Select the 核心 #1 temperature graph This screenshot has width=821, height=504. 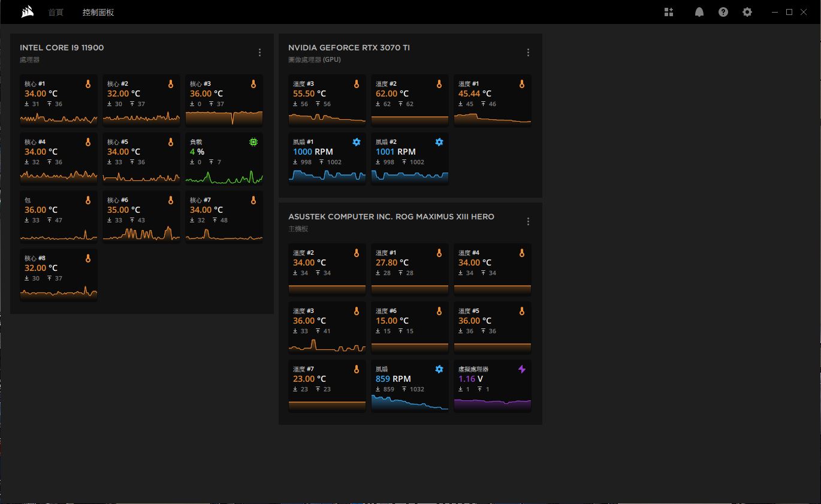click(59, 118)
